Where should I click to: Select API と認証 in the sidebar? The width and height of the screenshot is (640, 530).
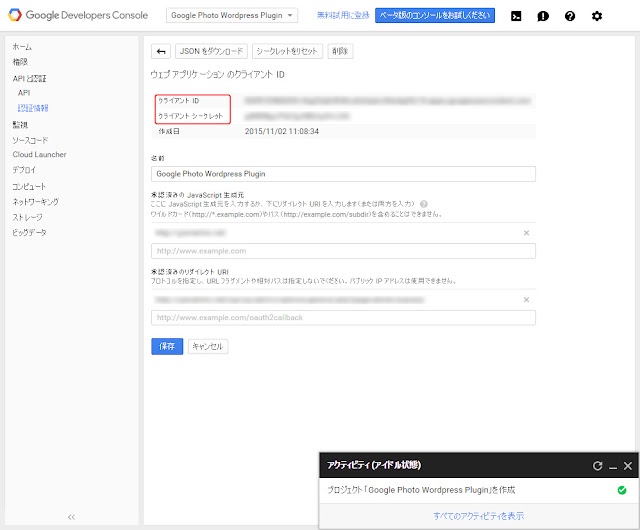[29, 78]
